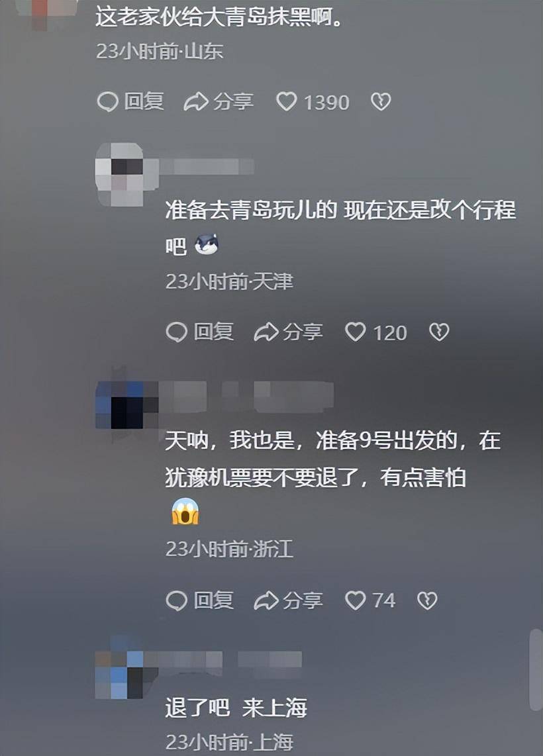Screen dimensions: 543x756
Task: Open the Tianjin commenter's avatar
Action: point(121,174)
